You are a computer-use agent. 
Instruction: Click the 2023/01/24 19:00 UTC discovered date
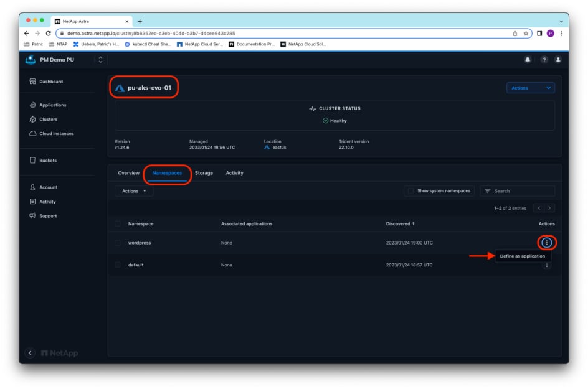click(409, 243)
